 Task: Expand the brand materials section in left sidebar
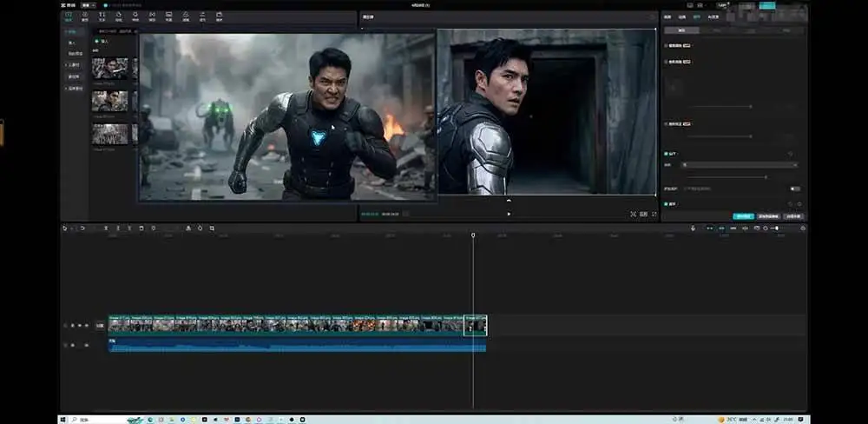pos(74,88)
